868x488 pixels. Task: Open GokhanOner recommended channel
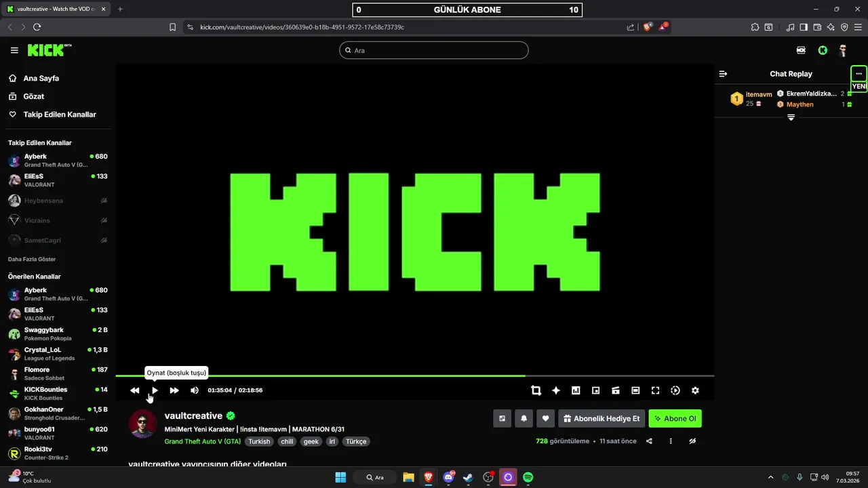(x=57, y=413)
